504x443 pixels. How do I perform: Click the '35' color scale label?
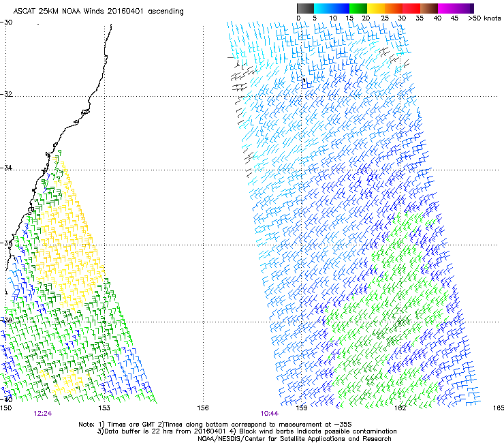point(420,18)
